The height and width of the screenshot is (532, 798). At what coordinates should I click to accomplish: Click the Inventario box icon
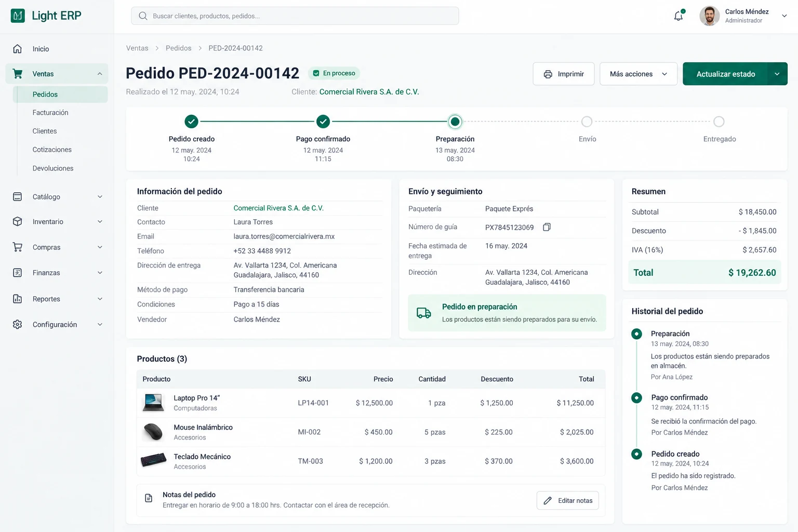tap(17, 222)
